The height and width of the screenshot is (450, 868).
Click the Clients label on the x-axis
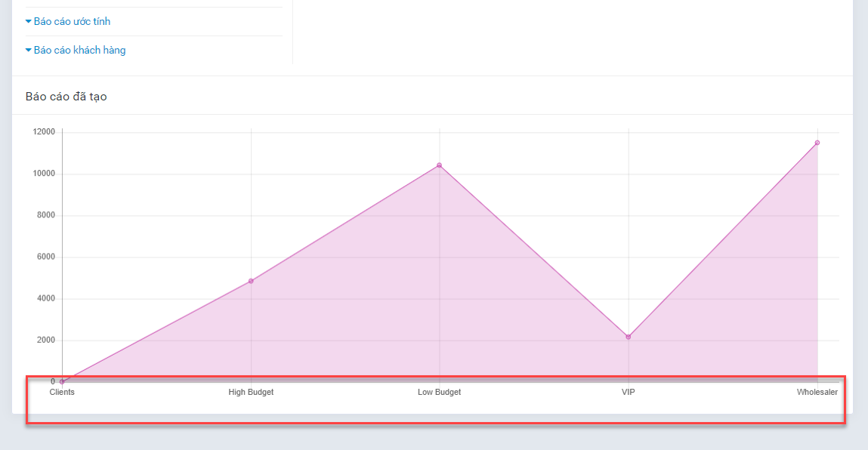tap(62, 393)
